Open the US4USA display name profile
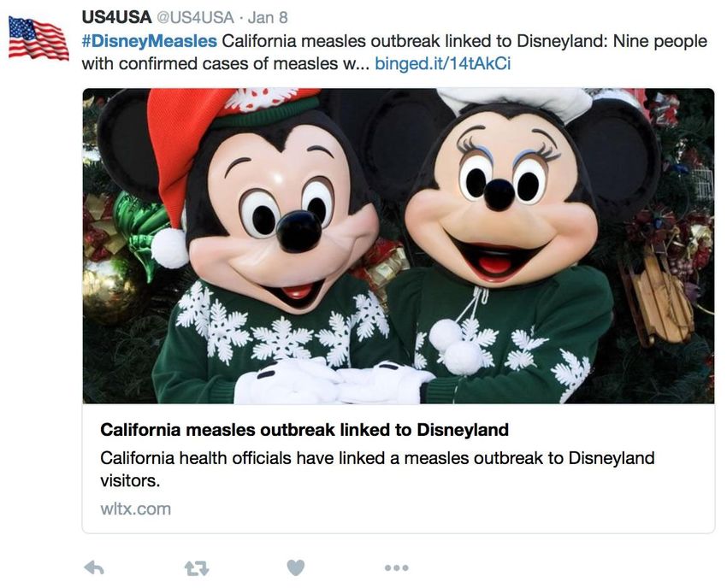 pos(116,18)
